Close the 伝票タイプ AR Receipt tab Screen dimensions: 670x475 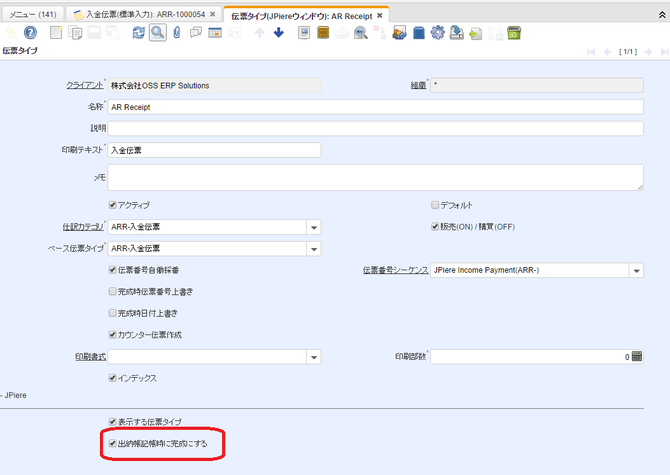pos(379,16)
